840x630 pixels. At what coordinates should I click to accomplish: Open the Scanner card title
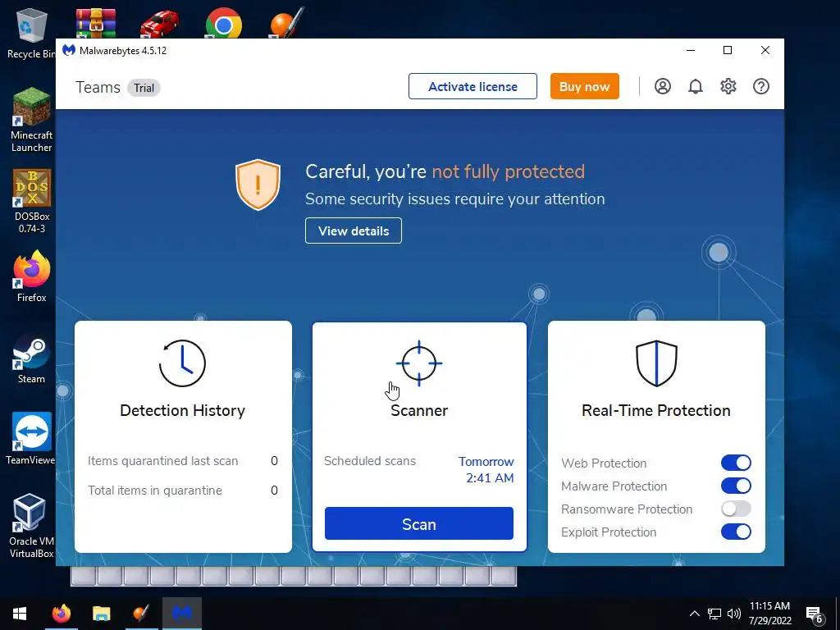[419, 410]
